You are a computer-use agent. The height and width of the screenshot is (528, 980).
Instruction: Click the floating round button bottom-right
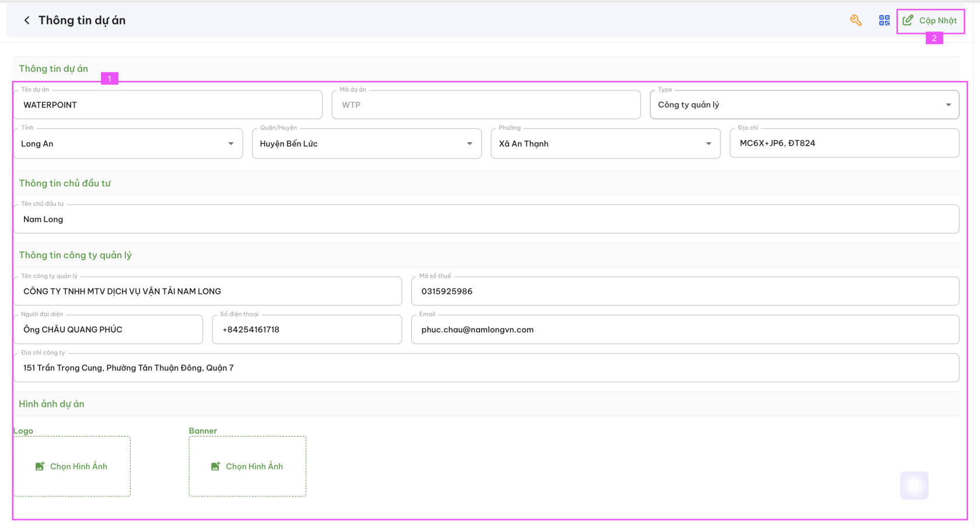[x=914, y=485]
